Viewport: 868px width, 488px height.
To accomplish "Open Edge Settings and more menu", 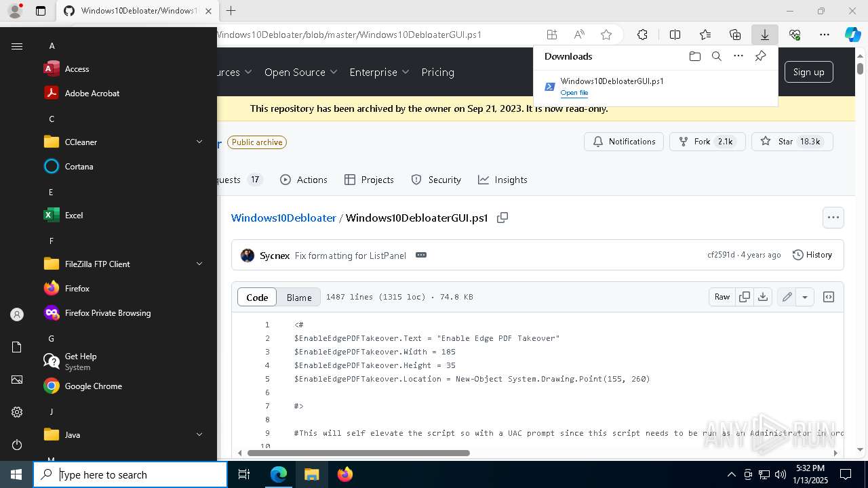I will (x=825, y=35).
